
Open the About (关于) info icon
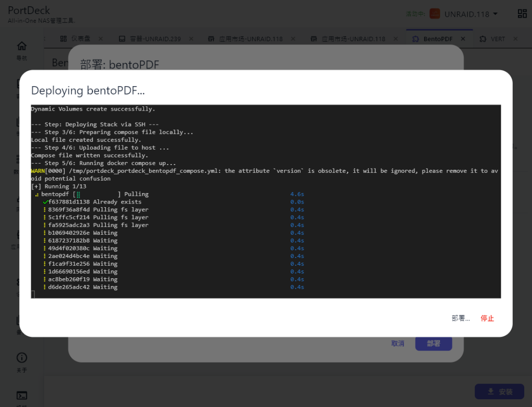pos(21,358)
